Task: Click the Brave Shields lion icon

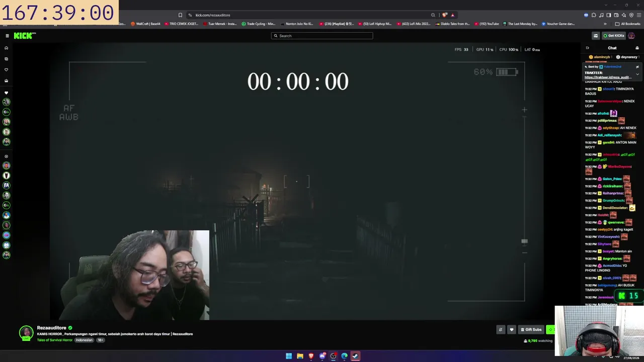Action: 445,15
